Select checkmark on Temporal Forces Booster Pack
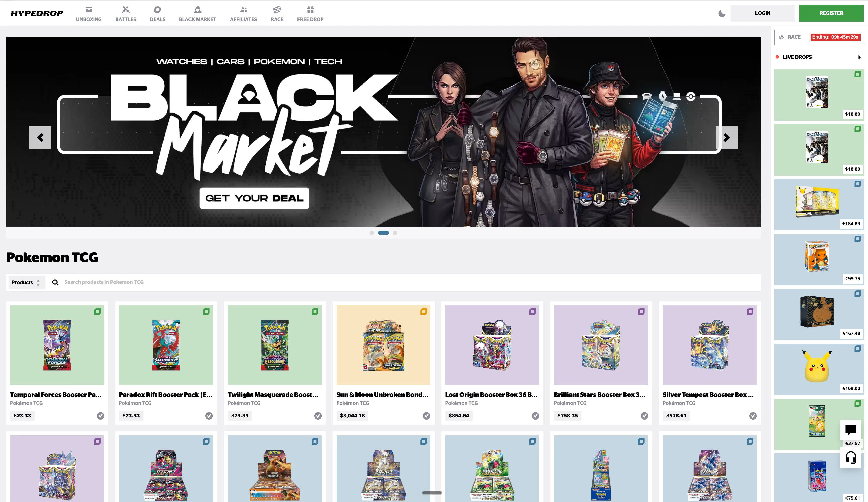 100,416
